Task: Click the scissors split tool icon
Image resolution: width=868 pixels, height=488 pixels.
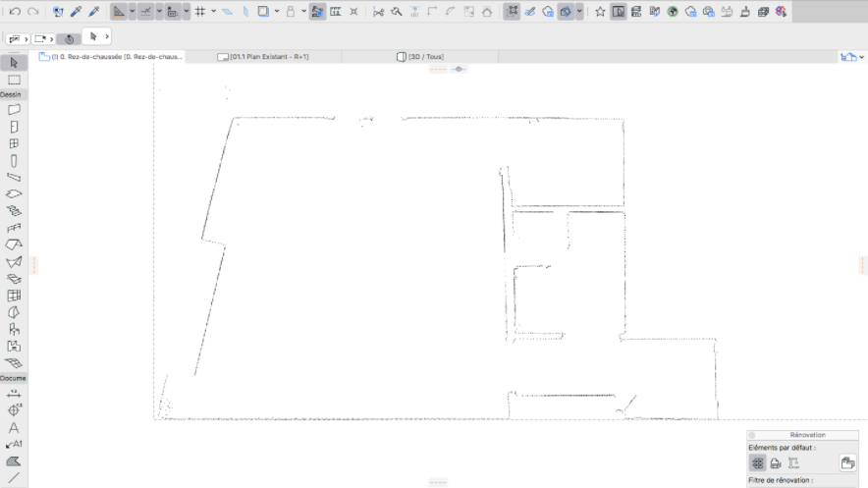Action: tap(379, 12)
